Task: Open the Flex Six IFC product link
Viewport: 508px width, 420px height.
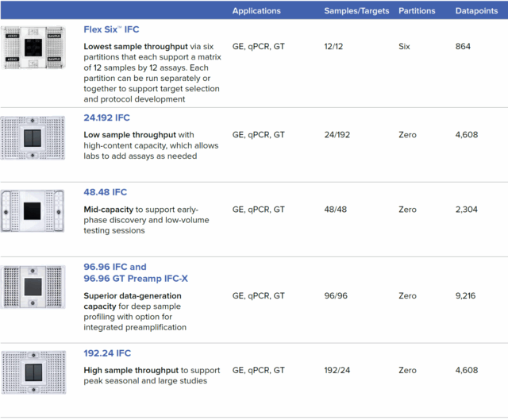Action: [x=111, y=29]
